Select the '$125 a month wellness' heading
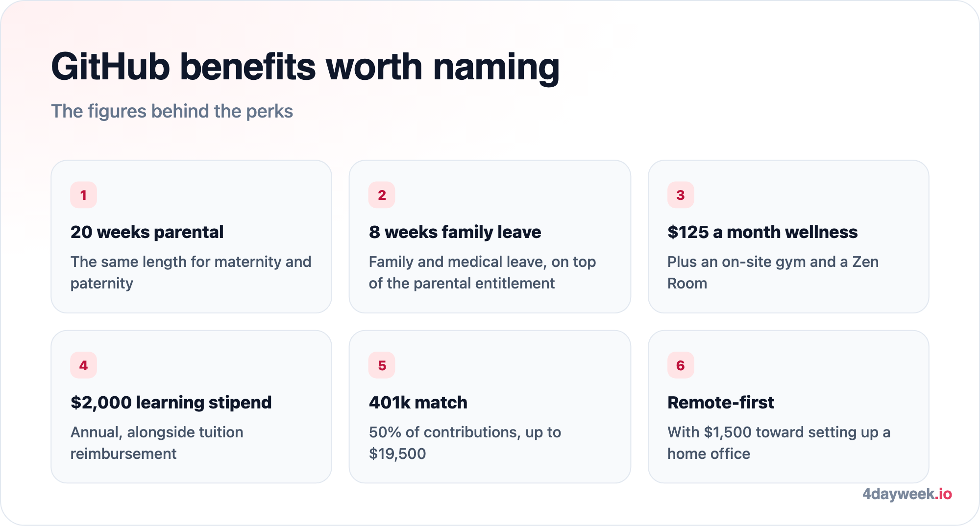The height and width of the screenshot is (526, 980). [x=762, y=232]
